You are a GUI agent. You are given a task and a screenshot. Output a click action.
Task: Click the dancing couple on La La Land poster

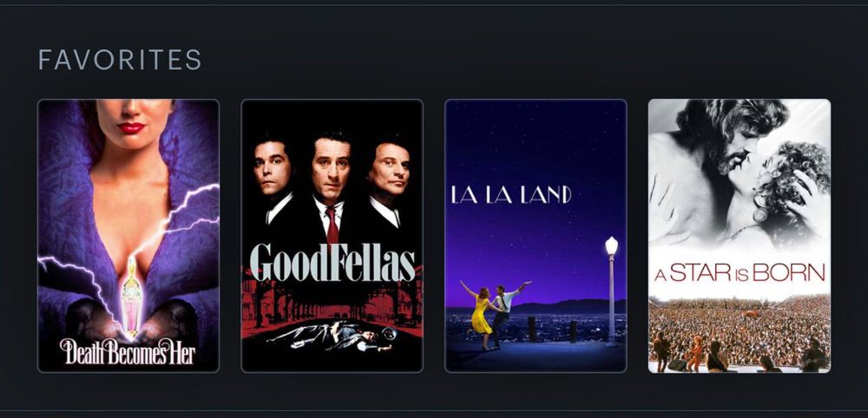point(495,314)
